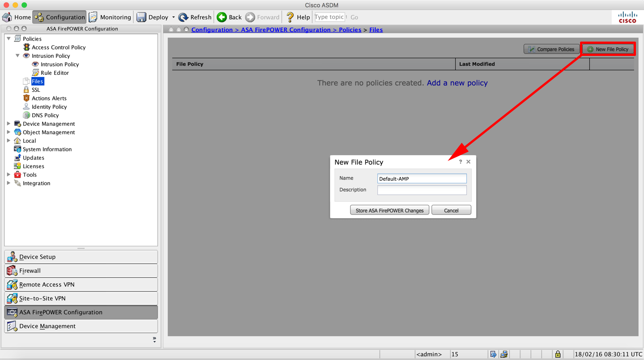Screen dimensions: 644x360
Task: Go to the Home view
Action: click(x=17, y=17)
